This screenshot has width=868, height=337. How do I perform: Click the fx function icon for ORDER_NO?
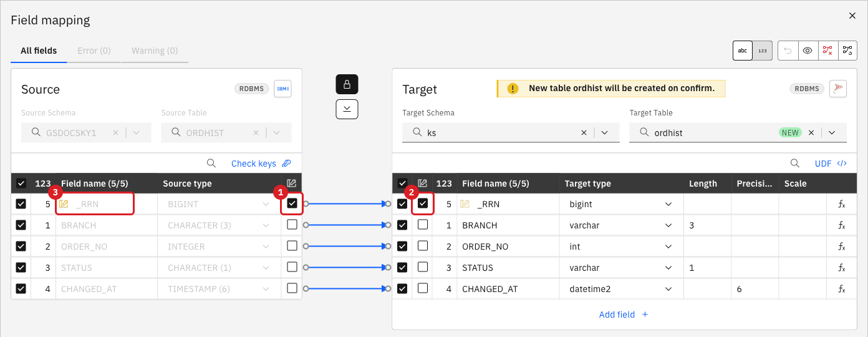[841, 247]
